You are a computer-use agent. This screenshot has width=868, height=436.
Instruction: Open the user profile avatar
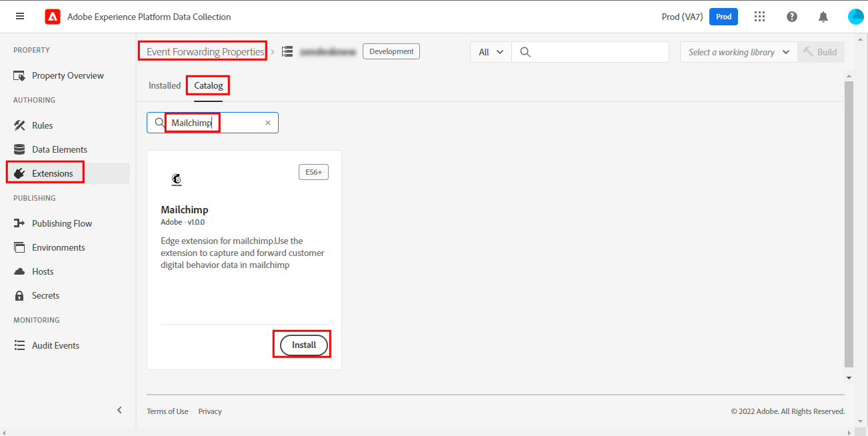click(856, 17)
